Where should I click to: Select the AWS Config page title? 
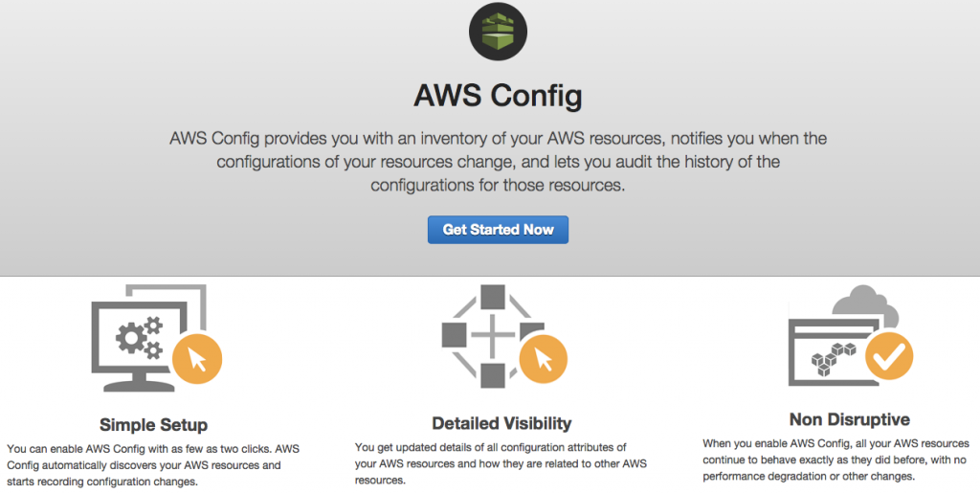(498, 96)
